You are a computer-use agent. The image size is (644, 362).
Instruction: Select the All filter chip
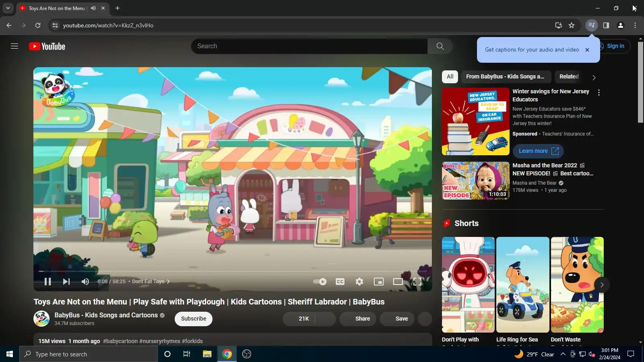[x=450, y=76]
